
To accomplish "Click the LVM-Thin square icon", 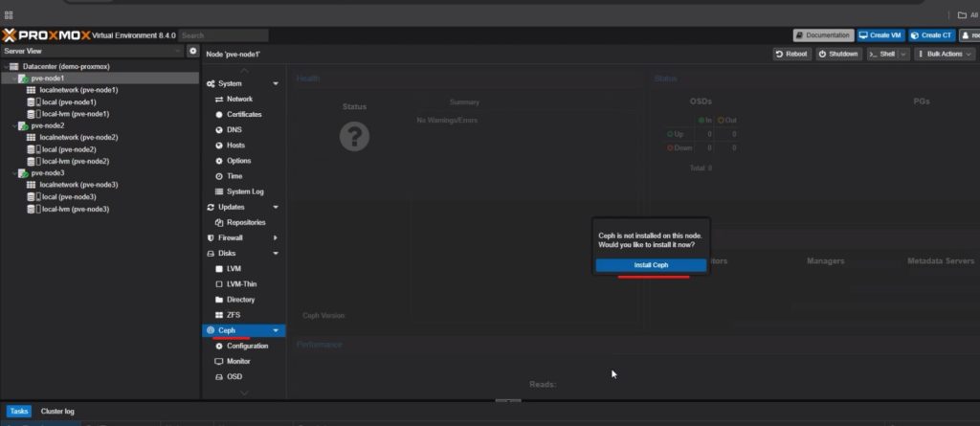I will (219, 284).
